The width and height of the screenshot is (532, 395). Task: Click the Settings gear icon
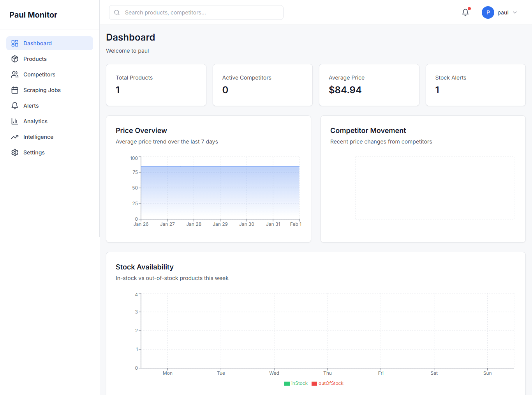click(x=15, y=152)
